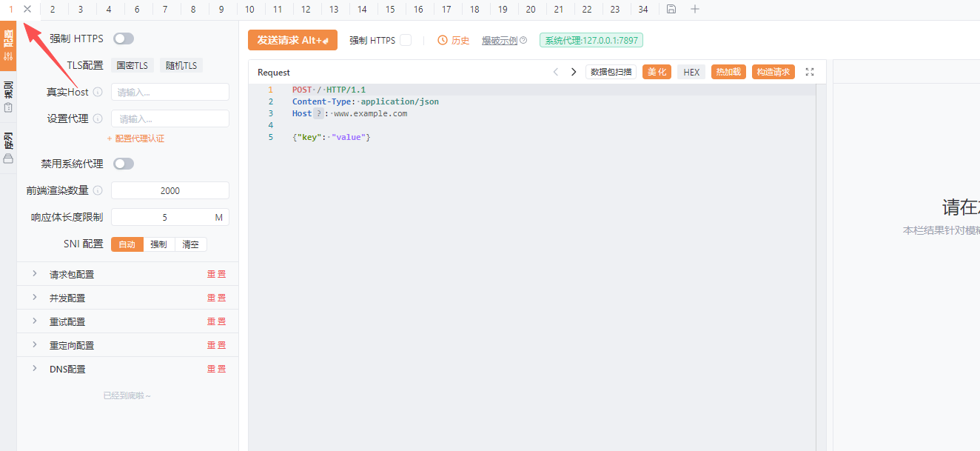Expand the DNS配置 section
Viewport: 980px width, 451px height.
coord(35,369)
